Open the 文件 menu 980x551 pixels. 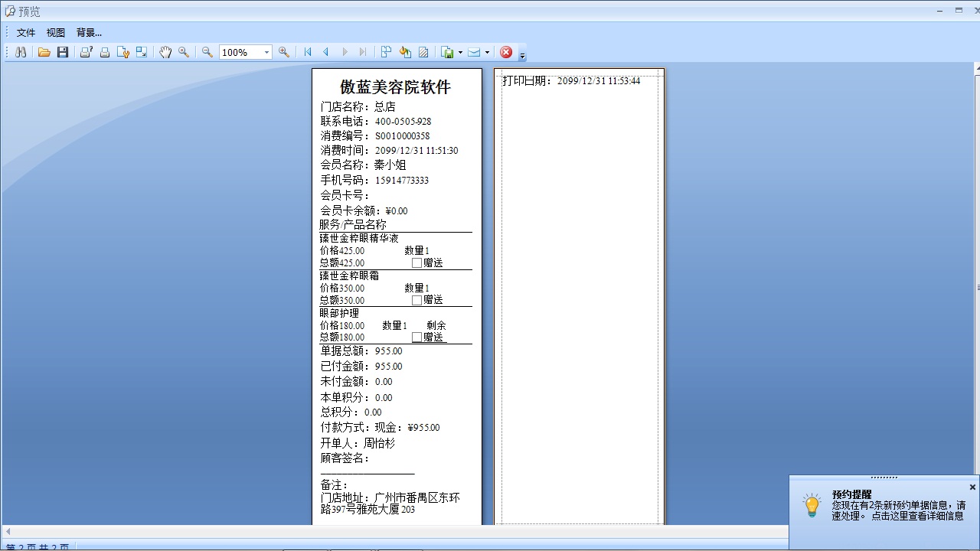26,32
